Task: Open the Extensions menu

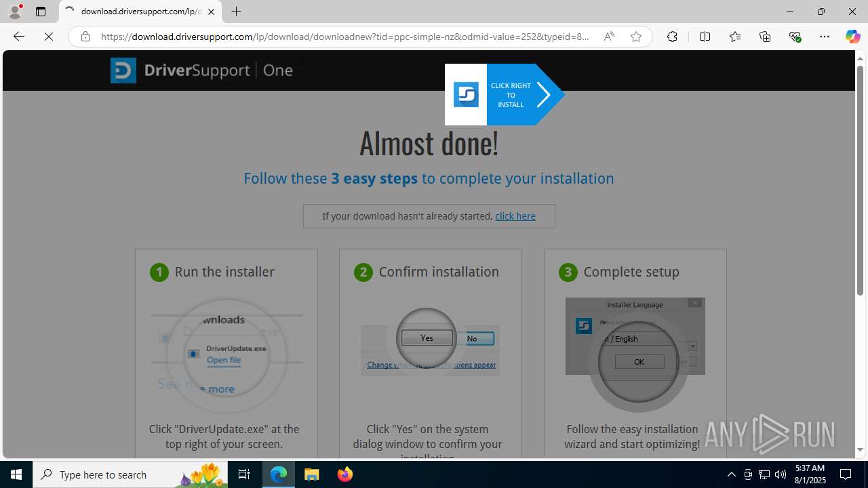Action: click(672, 37)
